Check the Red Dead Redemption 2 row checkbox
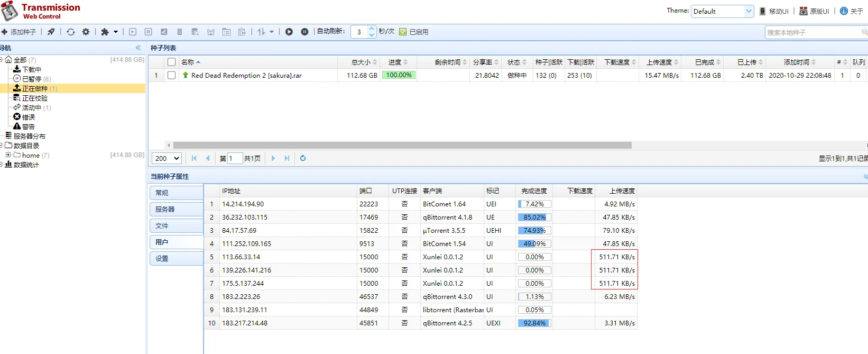Screen dimensions: 868x354 pyautogui.click(x=171, y=75)
